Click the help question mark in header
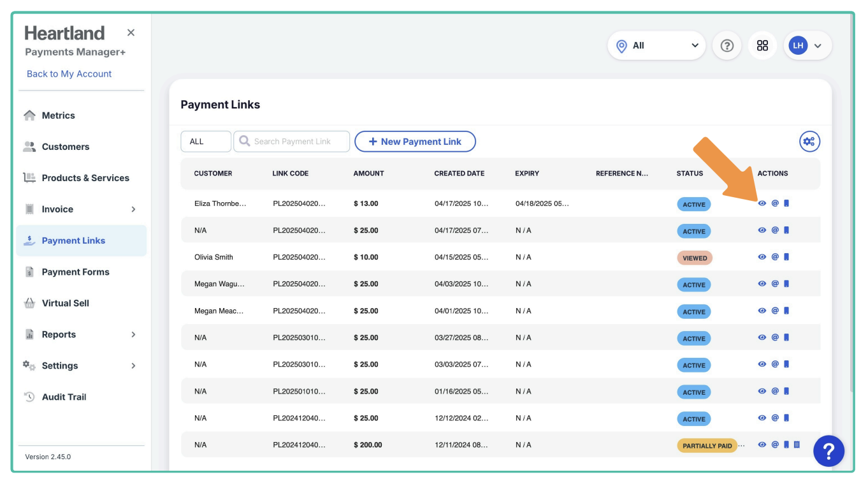Viewport: 868px width, 486px height. [727, 46]
